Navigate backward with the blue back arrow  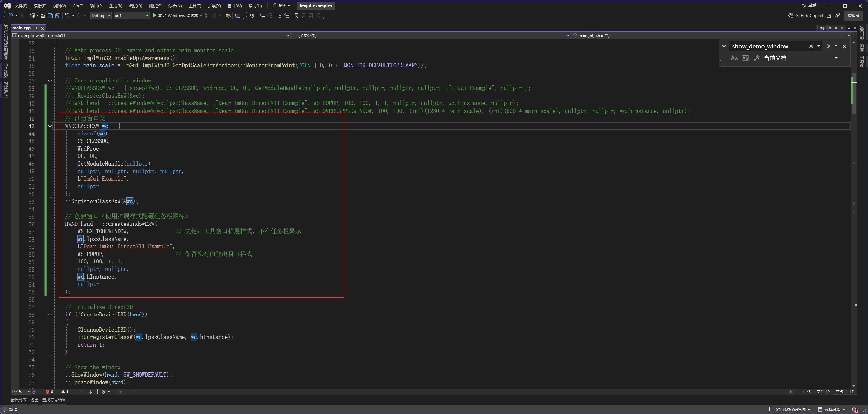click(11, 15)
